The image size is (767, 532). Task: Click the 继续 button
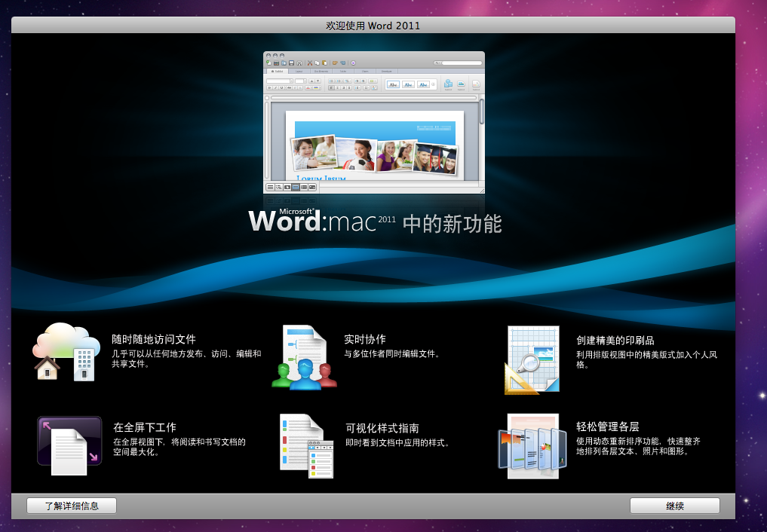[674, 506]
